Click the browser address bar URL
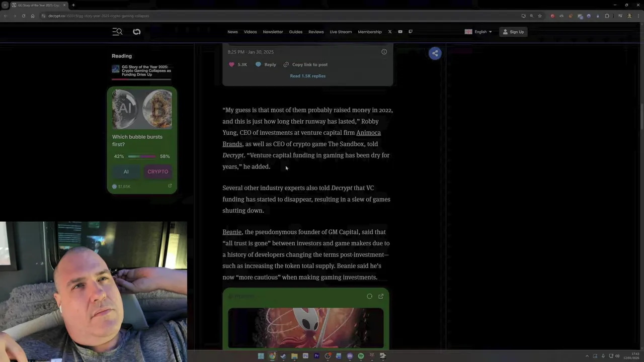 click(x=99, y=16)
